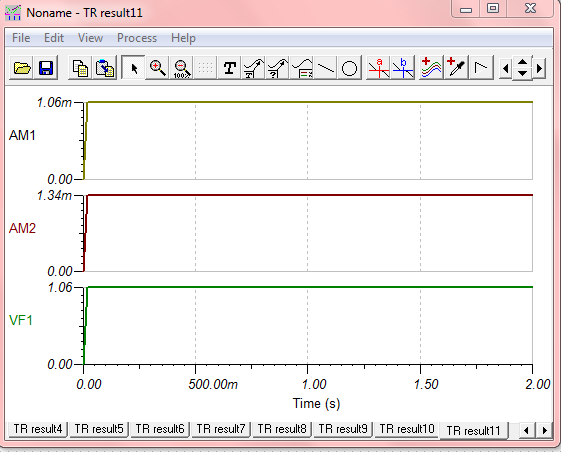Select the circle drawing tool

click(349, 68)
